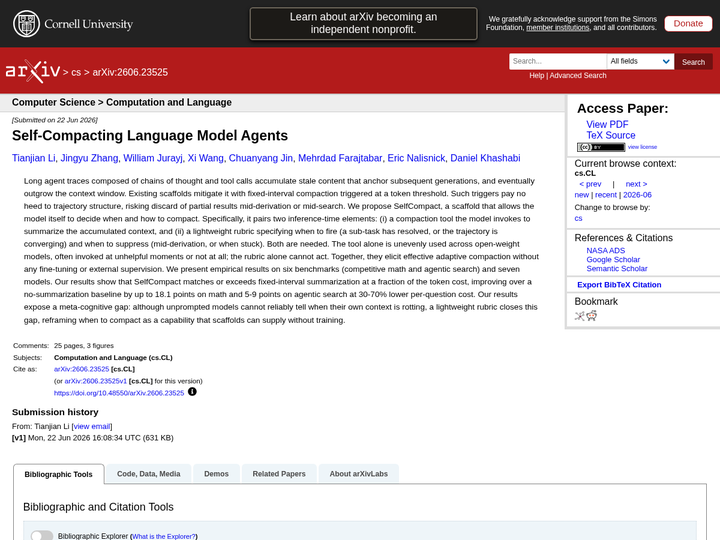Image resolution: width=720 pixels, height=540 pixels.
Task: Click the paper title Self-Compacting Language Model Agents
Action: [x=150, y=135]
